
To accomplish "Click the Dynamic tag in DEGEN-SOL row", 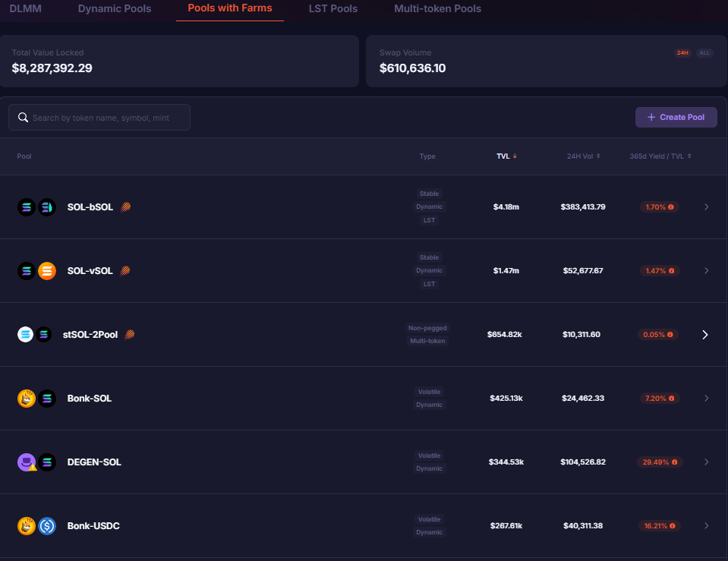I will [429, 468].
